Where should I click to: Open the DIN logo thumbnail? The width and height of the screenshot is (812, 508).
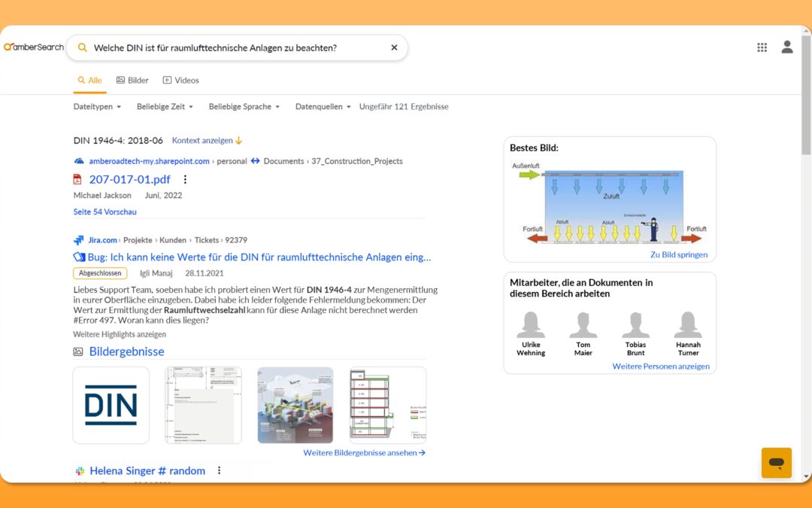point(111,406)
